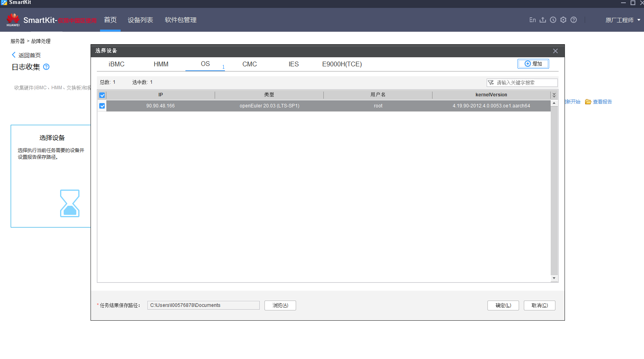Select the OS tab

[x=205, y=64]
